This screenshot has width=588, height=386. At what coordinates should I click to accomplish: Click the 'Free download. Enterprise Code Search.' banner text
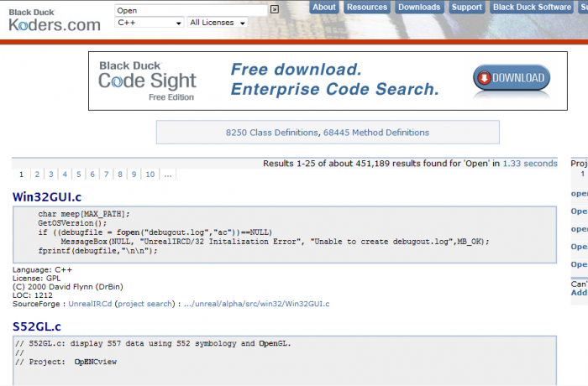334,80
